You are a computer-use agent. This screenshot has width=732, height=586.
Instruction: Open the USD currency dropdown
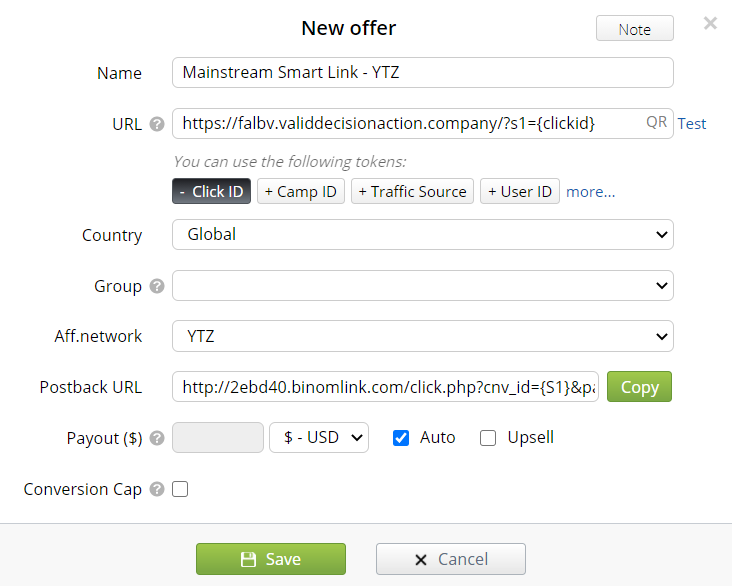coord(319,437)
